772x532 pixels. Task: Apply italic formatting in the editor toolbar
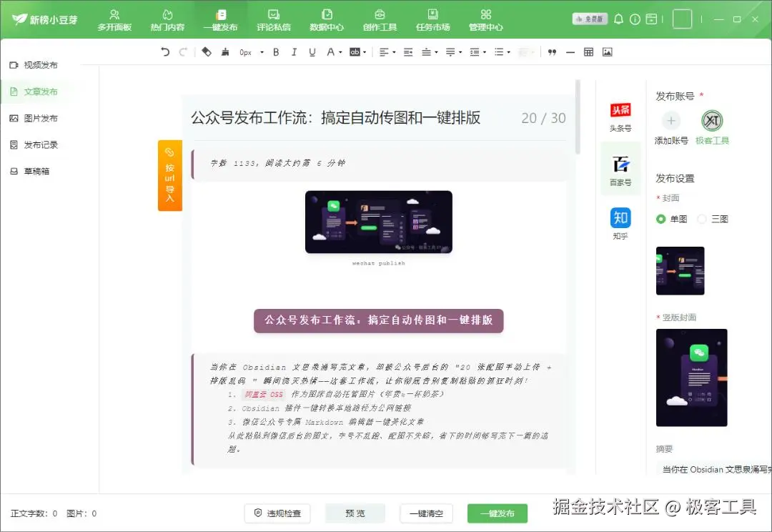[x=294, y=51]
